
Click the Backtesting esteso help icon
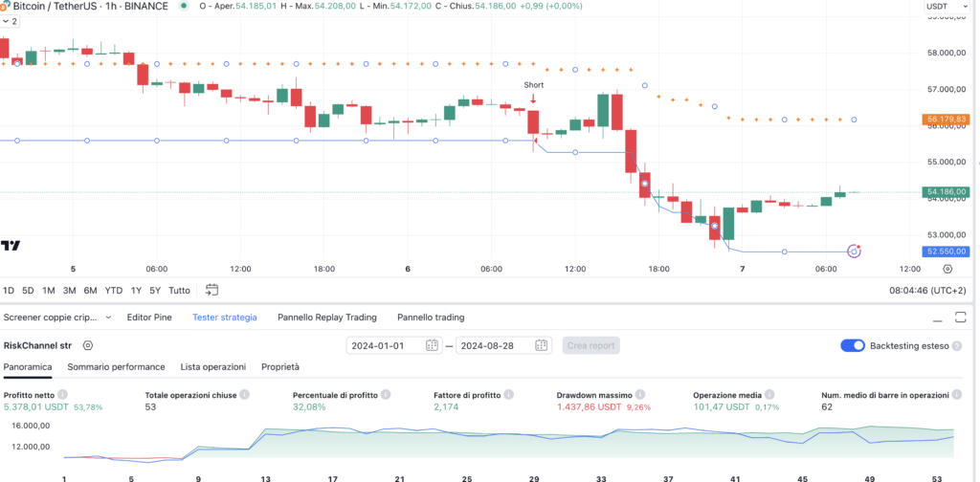pos(957,346)
